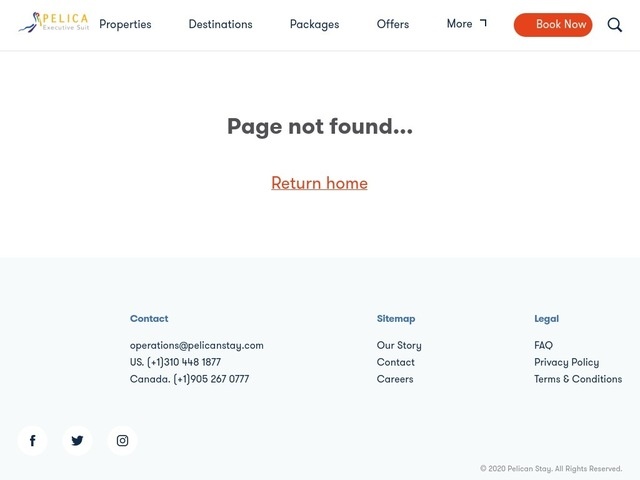View the FAQ page link
This screenshot has width=640, height=480.
543,345
